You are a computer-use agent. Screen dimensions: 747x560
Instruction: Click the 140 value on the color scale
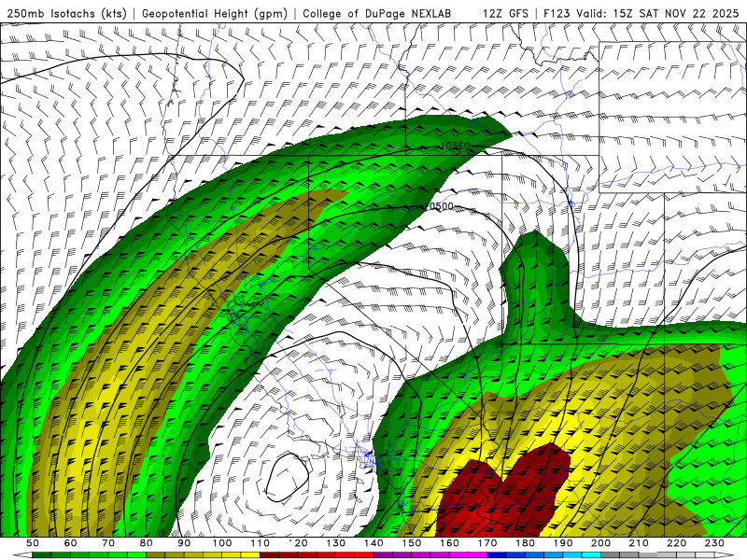pyautogui.click(x=373, y=543)
